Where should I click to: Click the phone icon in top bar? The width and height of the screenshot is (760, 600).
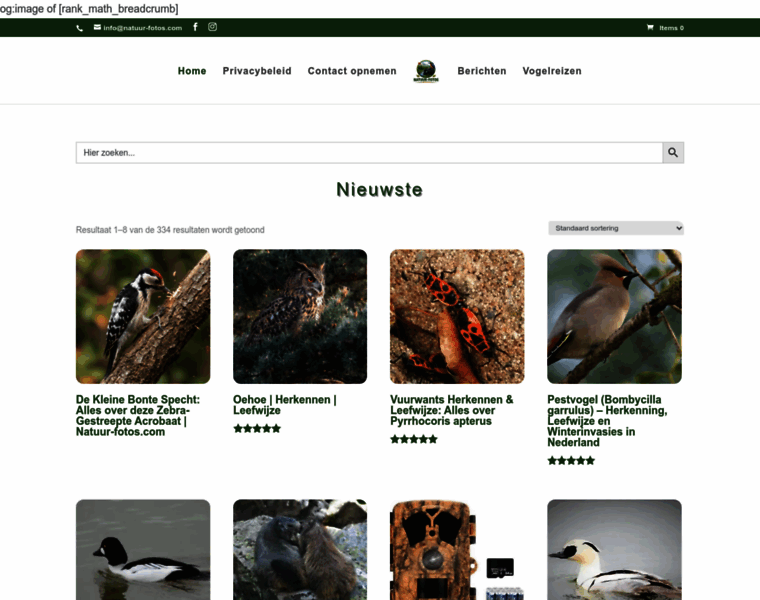(x=79, y=28)
